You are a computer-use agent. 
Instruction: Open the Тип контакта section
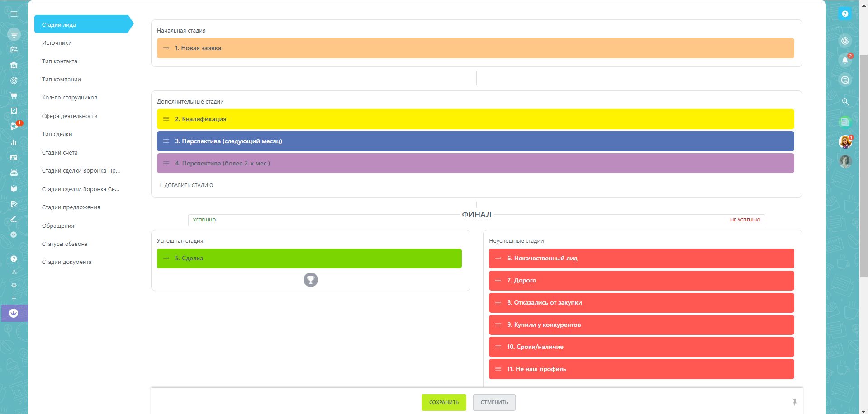60,61
